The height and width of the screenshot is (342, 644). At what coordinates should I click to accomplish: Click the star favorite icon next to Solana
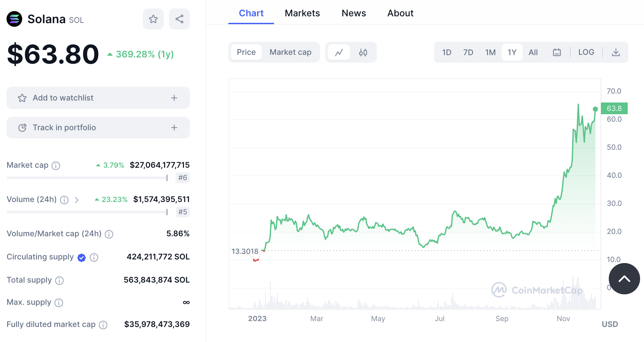tap(153, 19)
